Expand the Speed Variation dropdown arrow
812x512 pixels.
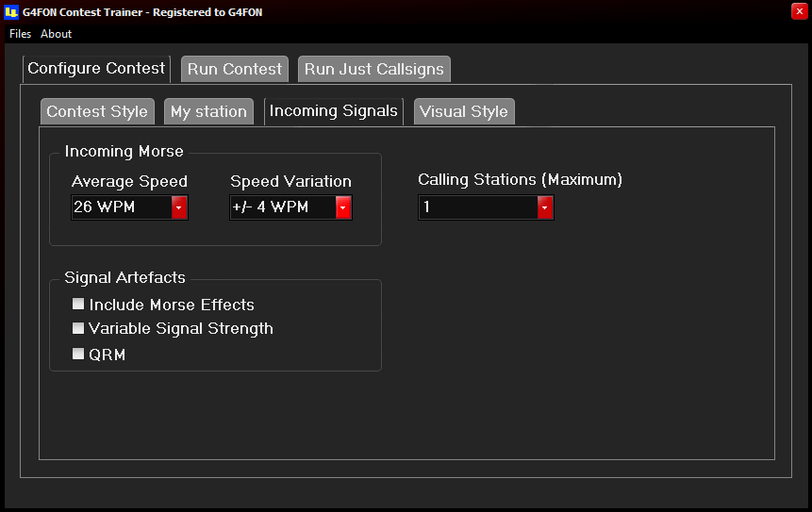343,207
